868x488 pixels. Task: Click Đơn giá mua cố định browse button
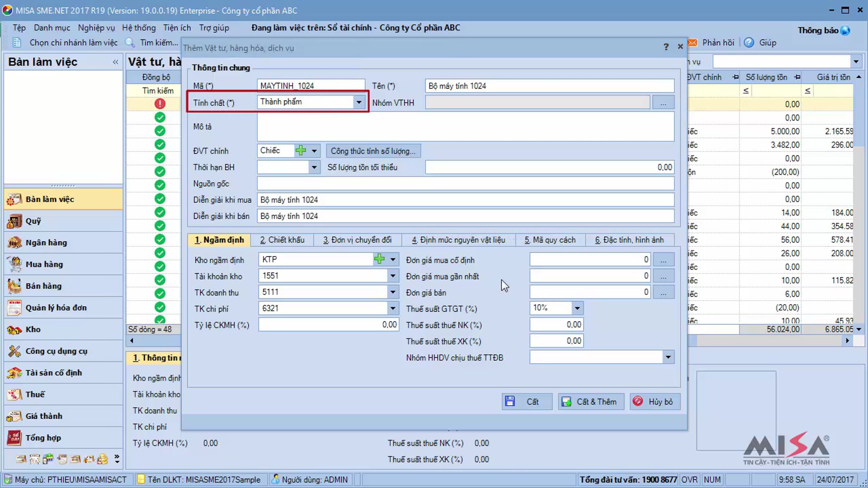pyautogui.click(x=663, y=260)
